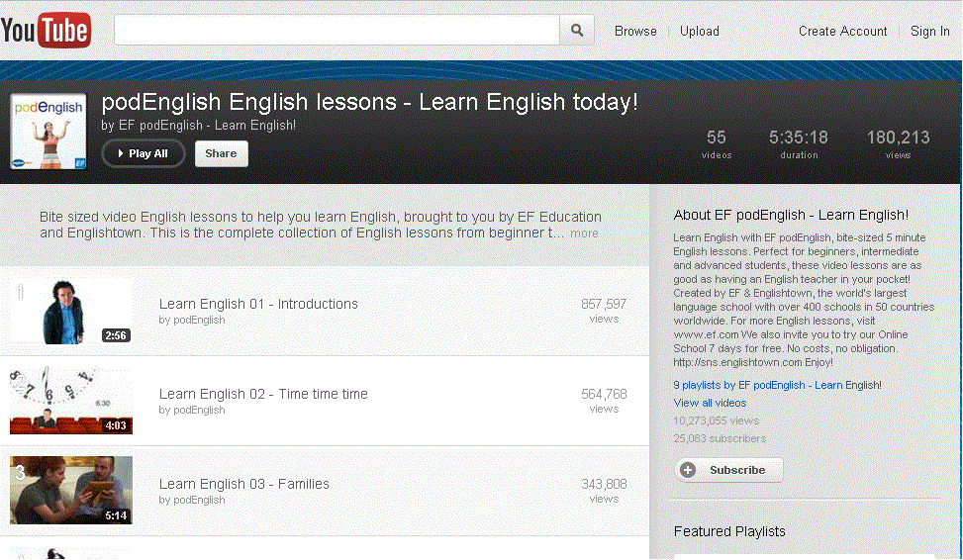Click the plus icon on Subscribe

(688, 470)
